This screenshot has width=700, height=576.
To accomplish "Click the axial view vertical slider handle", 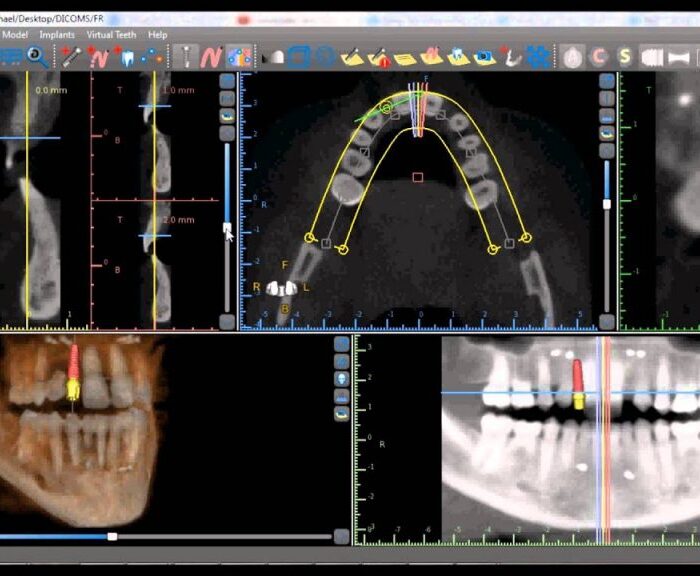I will tap(227, 228).
